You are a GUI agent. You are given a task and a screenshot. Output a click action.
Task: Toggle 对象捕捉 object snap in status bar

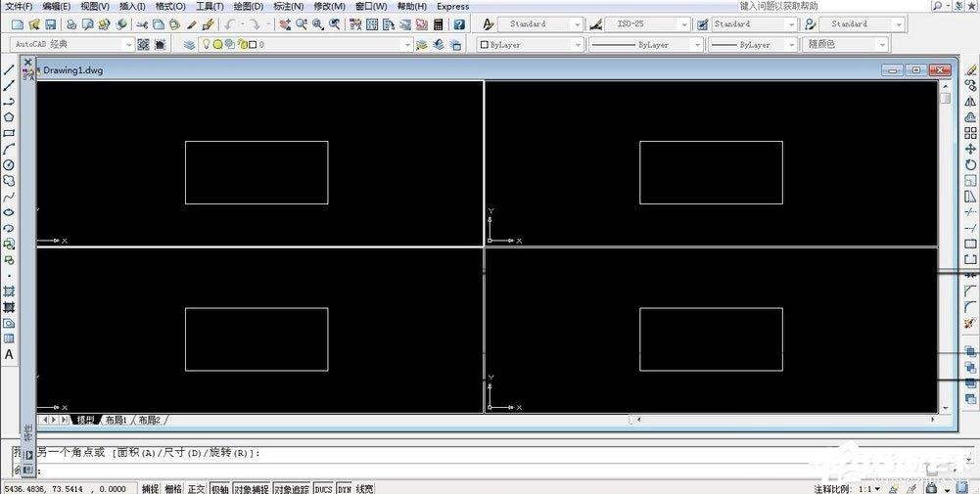252,489
